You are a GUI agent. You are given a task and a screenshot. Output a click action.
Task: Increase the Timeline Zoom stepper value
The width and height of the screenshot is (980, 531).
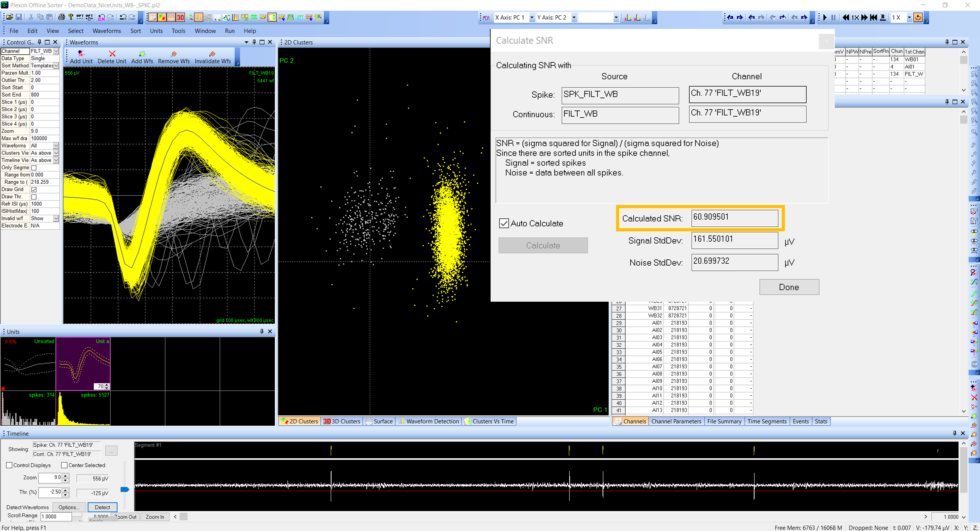point(65,476)
